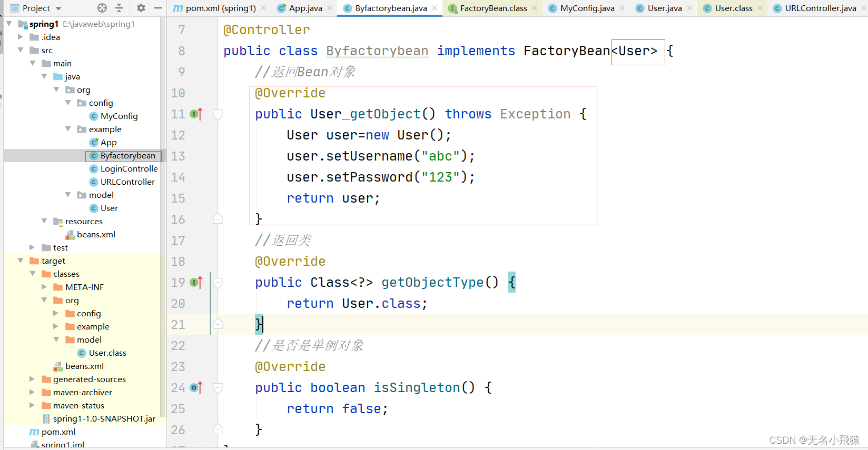Click implements gutter icon on line 11

[196, 114]
